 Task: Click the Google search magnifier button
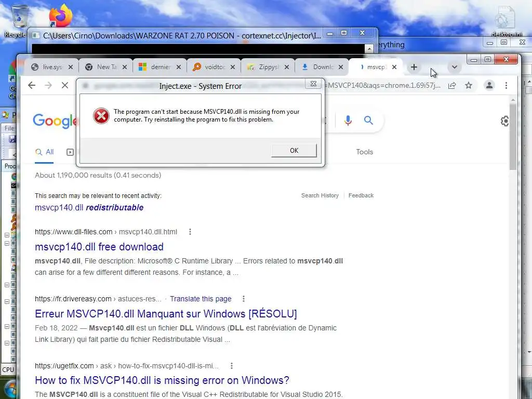pyautogui.click(x=368, y=120)
